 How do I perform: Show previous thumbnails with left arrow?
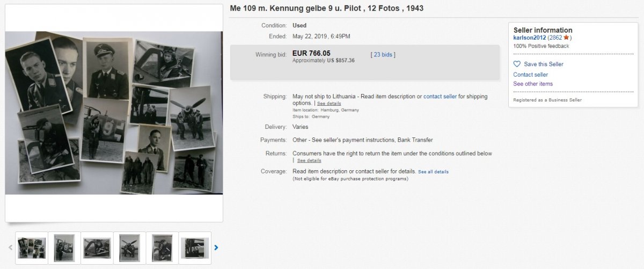tap(10, 248)
